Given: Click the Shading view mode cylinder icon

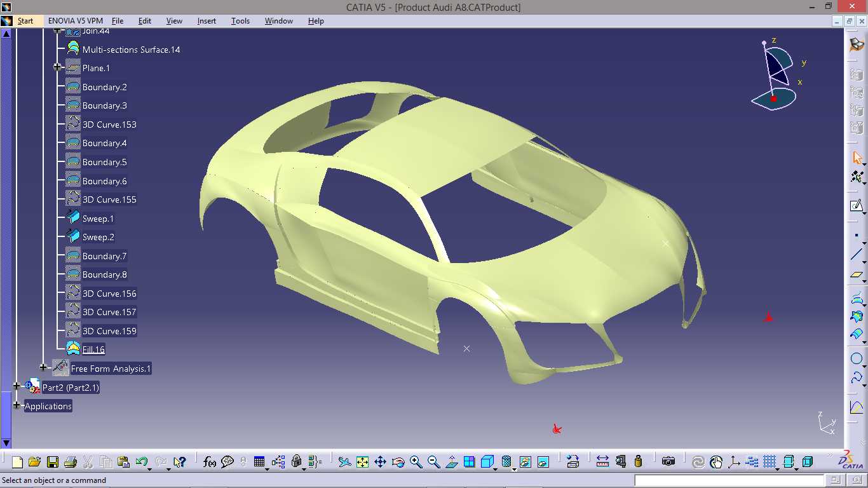Looking at the screenshot, I should pyautogui.click(x=506, y=462).
